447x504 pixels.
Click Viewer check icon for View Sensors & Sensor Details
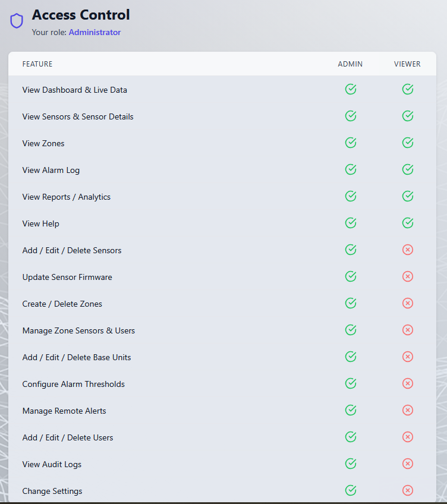(407, 116)
